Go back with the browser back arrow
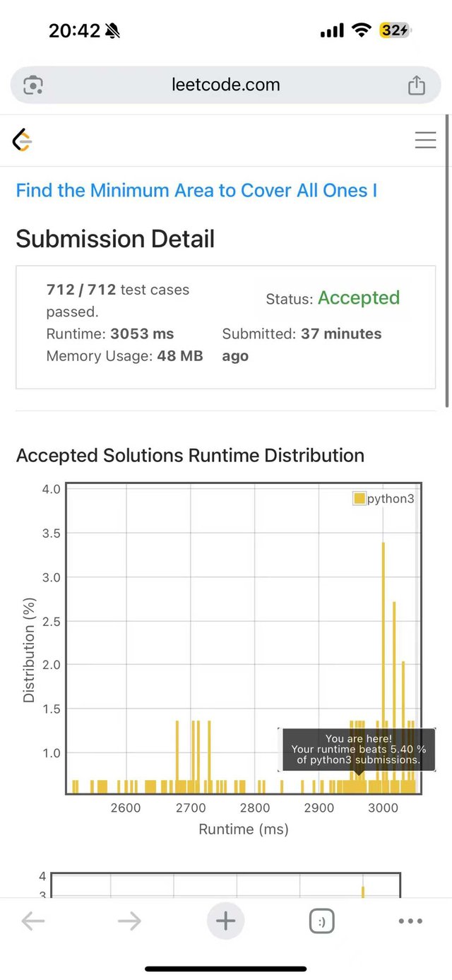 point(33,921)
